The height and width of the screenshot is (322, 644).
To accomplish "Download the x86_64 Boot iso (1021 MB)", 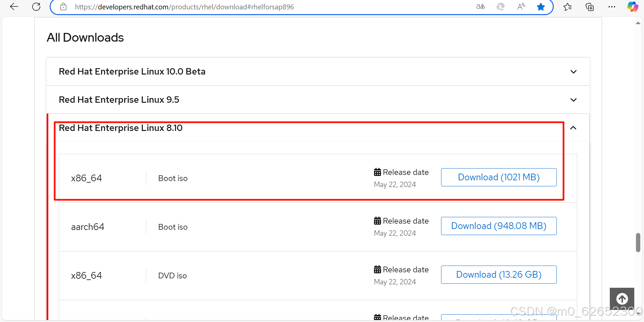I will (499, 177).
